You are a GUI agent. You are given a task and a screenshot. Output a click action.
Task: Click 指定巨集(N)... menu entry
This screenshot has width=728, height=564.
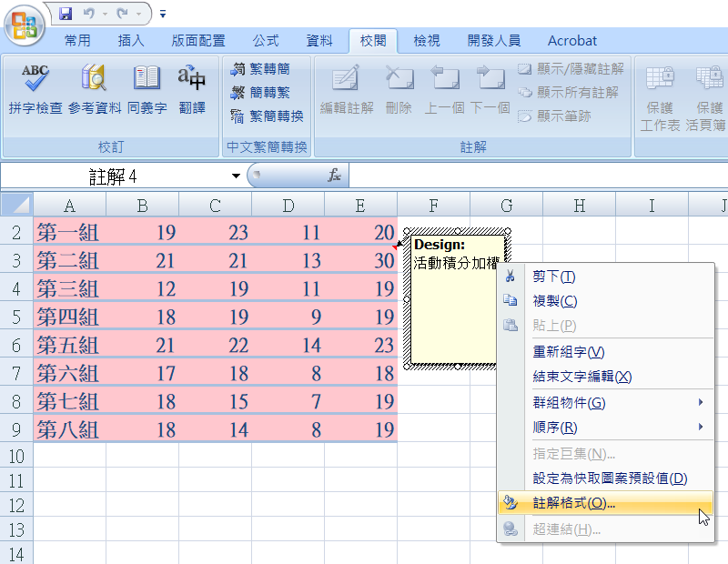(605, 454)
